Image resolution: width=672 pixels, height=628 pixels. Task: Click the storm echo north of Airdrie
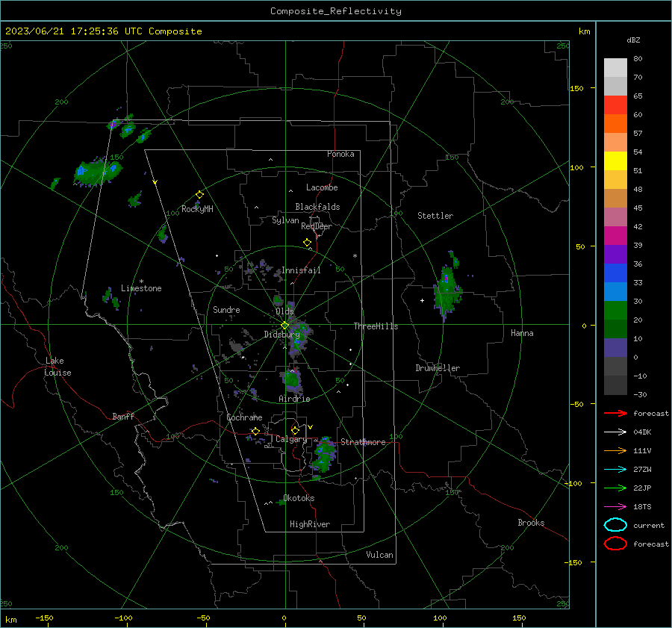tap(291, 380)
